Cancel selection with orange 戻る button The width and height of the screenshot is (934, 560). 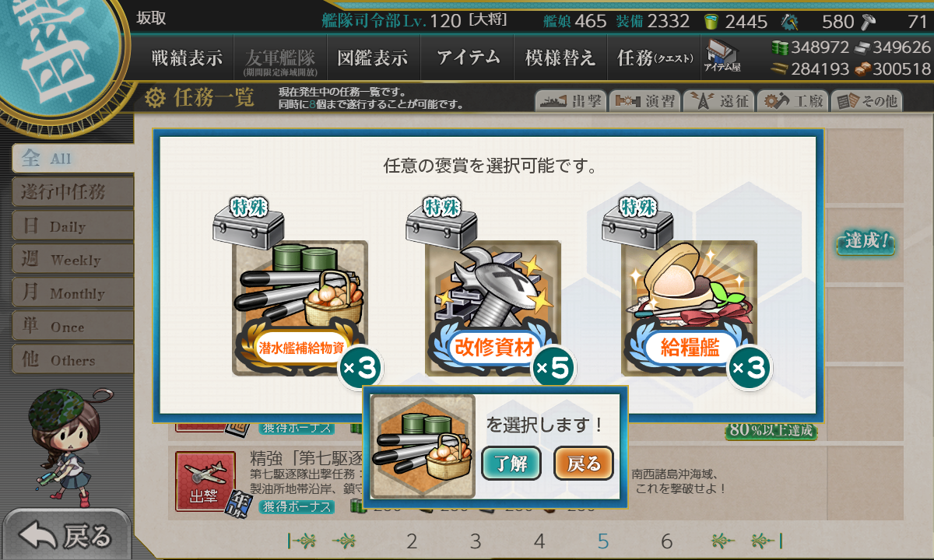pos(584,464)
